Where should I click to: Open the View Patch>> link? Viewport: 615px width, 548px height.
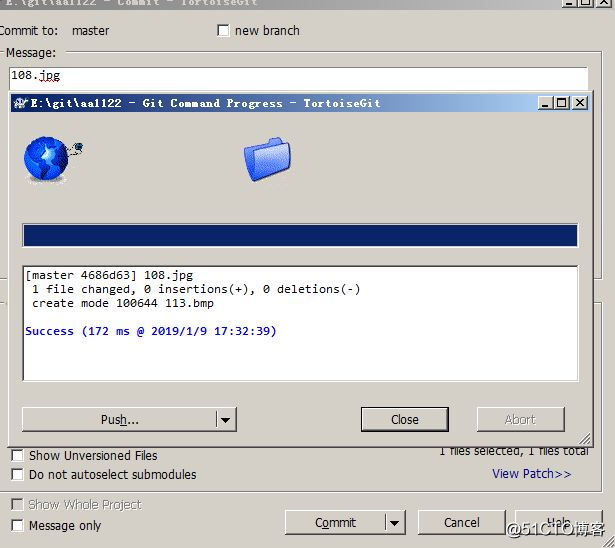[531, 473]
